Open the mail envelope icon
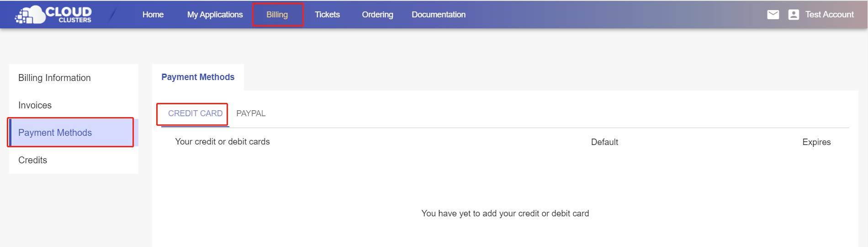The image size is (868, 247). [x=773, y=15]
